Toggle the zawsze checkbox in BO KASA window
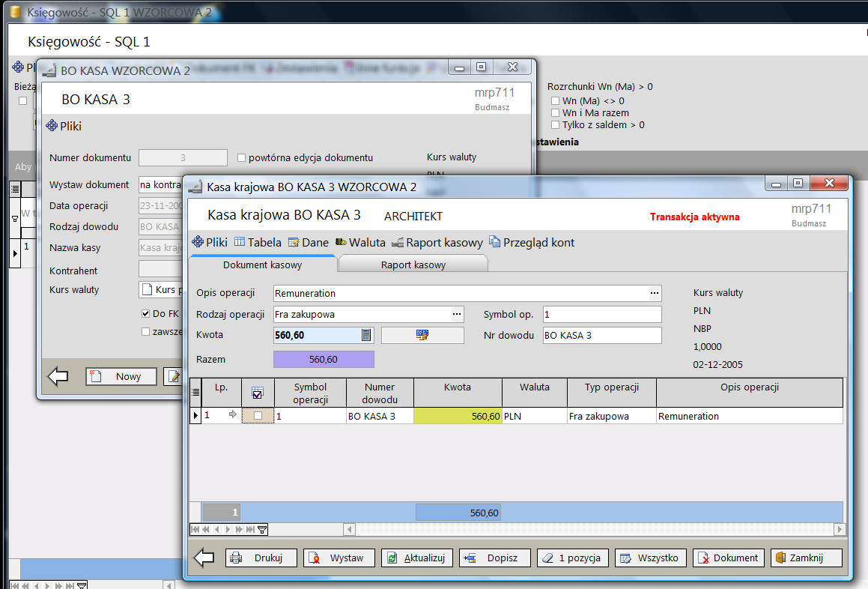The height and width of the screenshot is (589, 868). pyautogui.click(x=145, y=331)
